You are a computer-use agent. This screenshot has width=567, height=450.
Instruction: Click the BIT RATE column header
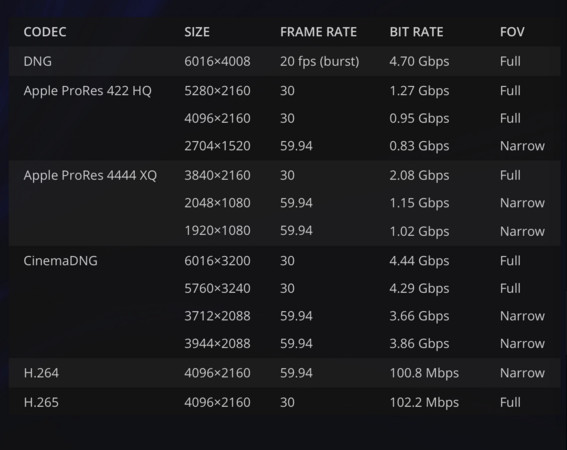point(416,32)
